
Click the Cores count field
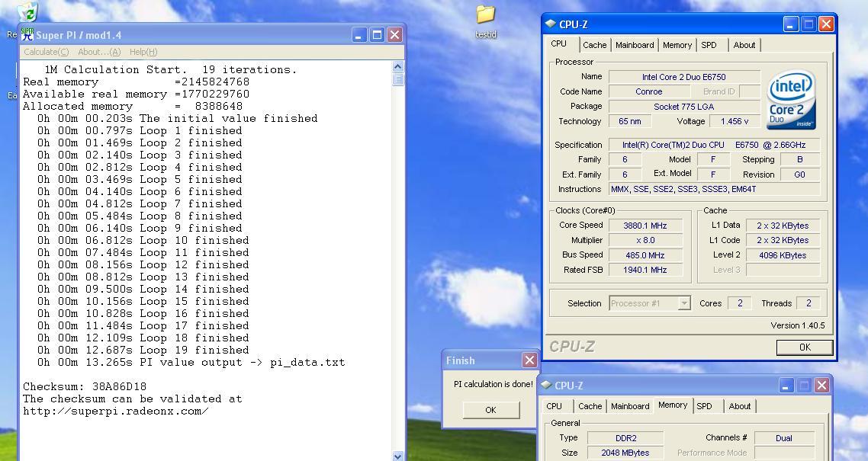click(740, 303)
